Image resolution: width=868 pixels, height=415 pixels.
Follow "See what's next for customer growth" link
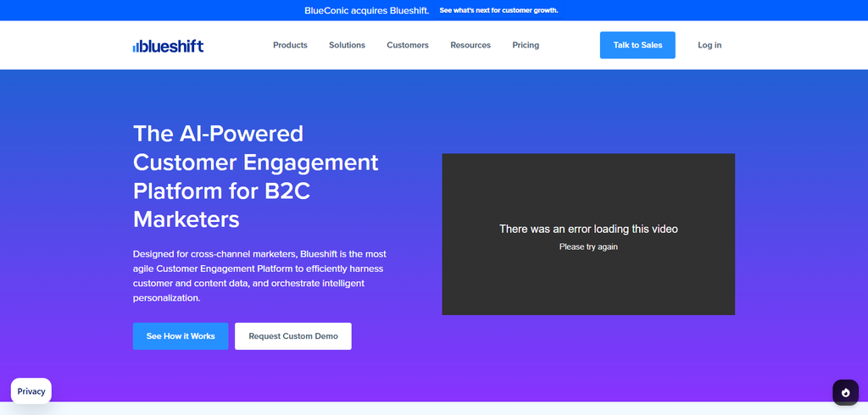498,10
